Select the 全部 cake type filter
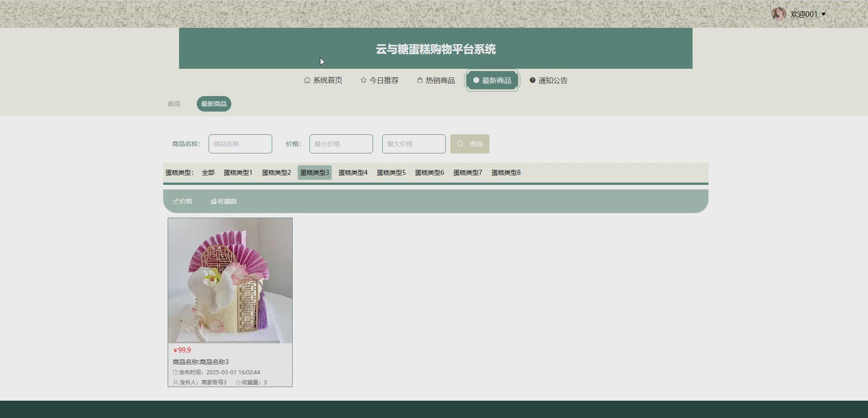 [208, 172]
